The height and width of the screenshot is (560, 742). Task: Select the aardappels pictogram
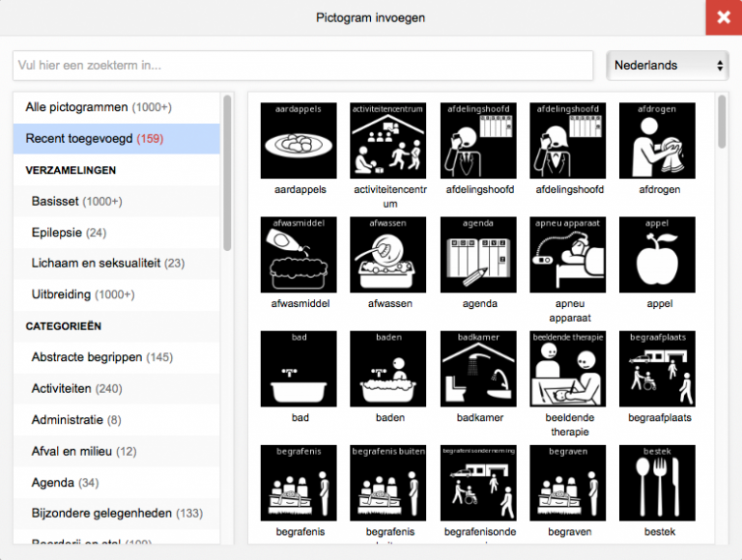(x=299, y=141)
